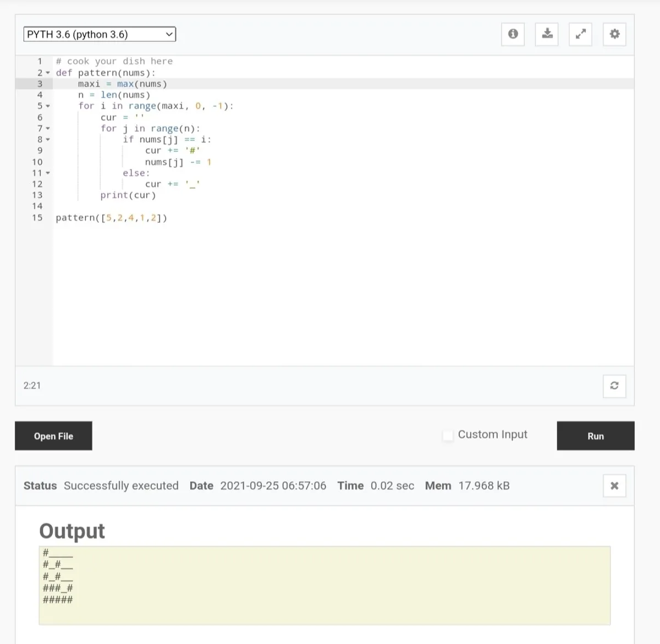
Task: Click the info icon button
Action: pyautogui.click(x=513, y=34)
